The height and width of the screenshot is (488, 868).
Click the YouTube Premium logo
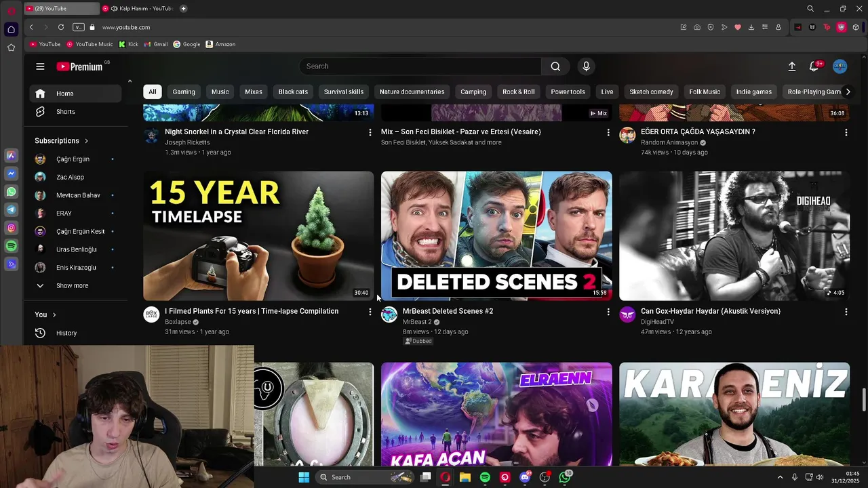[x=79, y=66]
